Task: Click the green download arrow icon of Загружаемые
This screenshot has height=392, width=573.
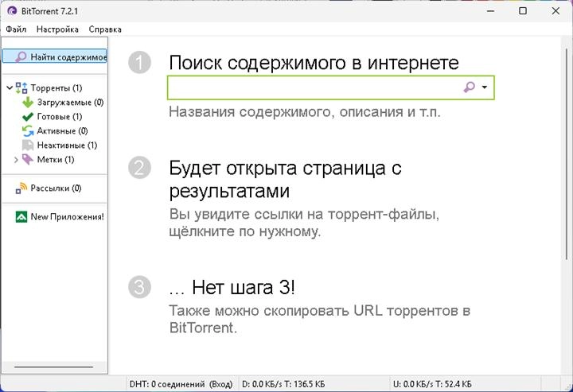Action: [28, 103]
